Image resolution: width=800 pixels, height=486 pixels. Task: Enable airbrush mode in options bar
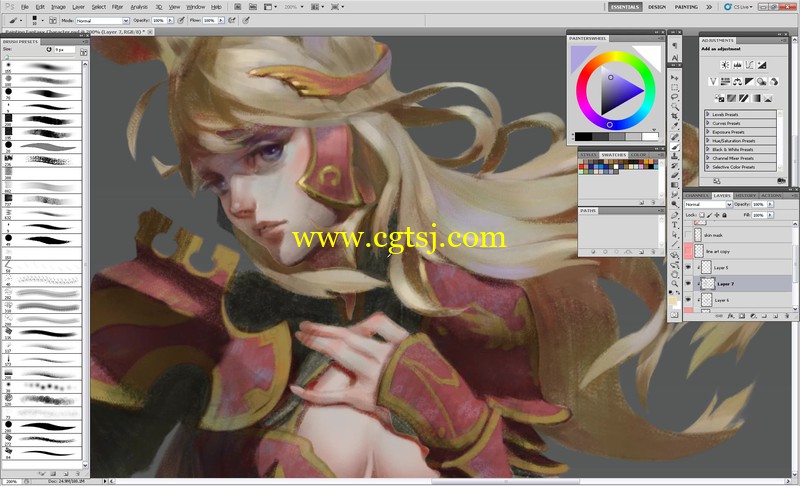click(232, 20)
